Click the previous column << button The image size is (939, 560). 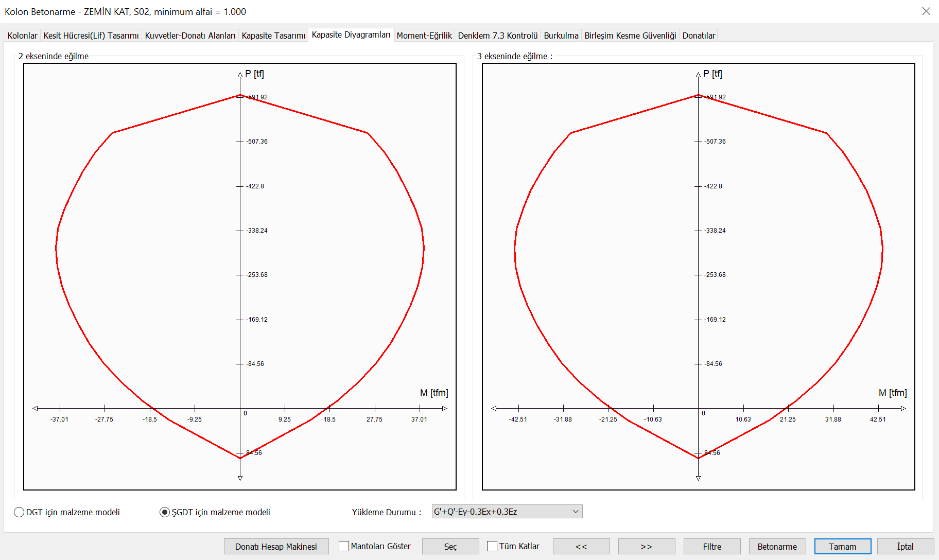pos(581,546)
